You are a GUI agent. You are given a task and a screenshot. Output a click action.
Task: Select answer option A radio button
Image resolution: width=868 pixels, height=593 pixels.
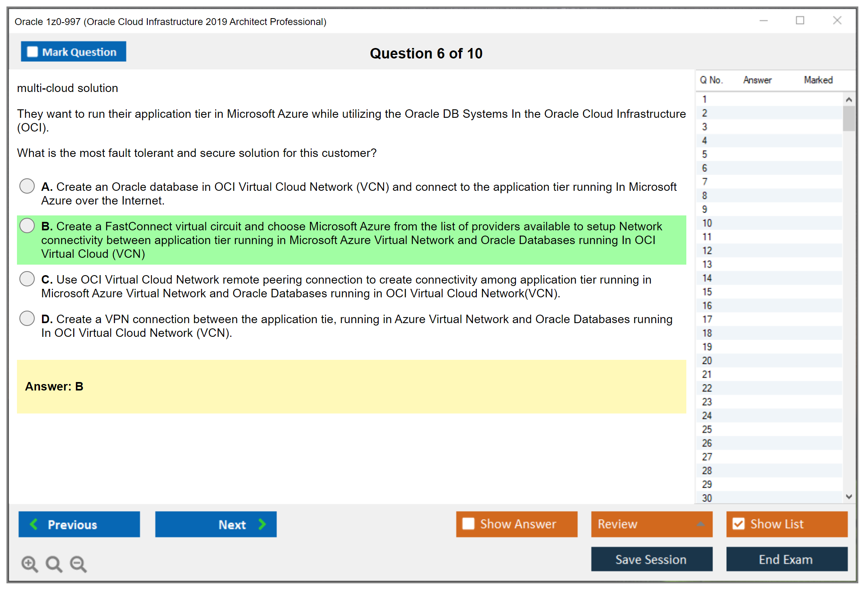point(27,186)
